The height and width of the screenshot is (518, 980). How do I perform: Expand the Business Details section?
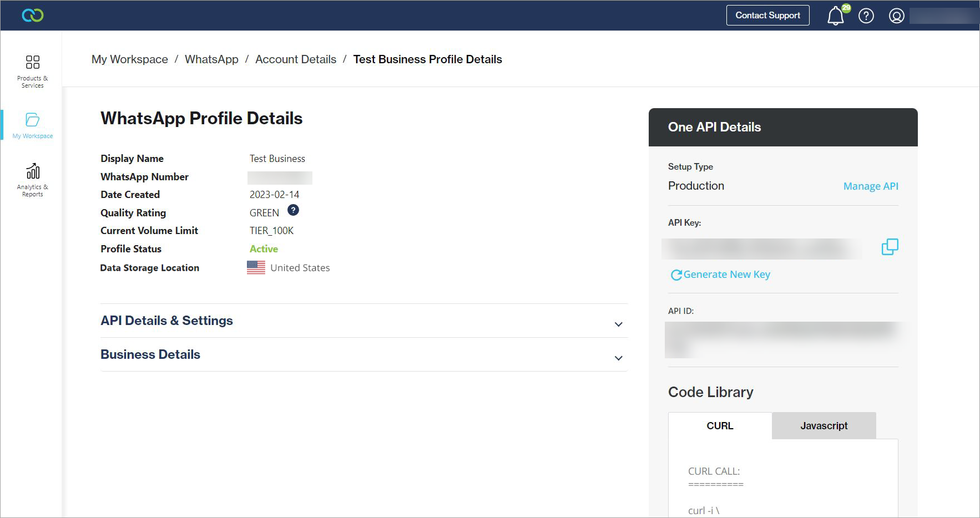pyautogui.click(x=618, y=358)
